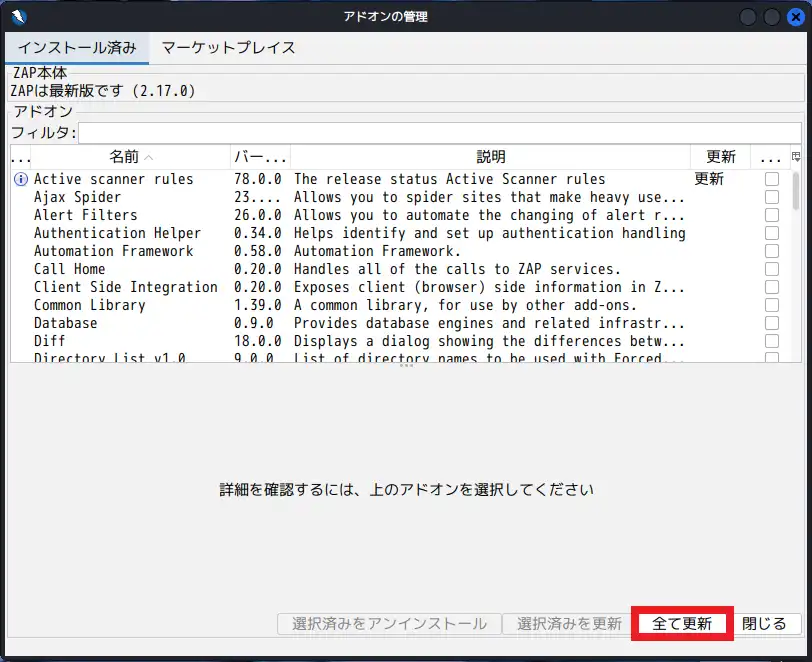Switch to the マーケットプレイス tab
Viewport: 812px width, 662px height.
pos(229,46)
